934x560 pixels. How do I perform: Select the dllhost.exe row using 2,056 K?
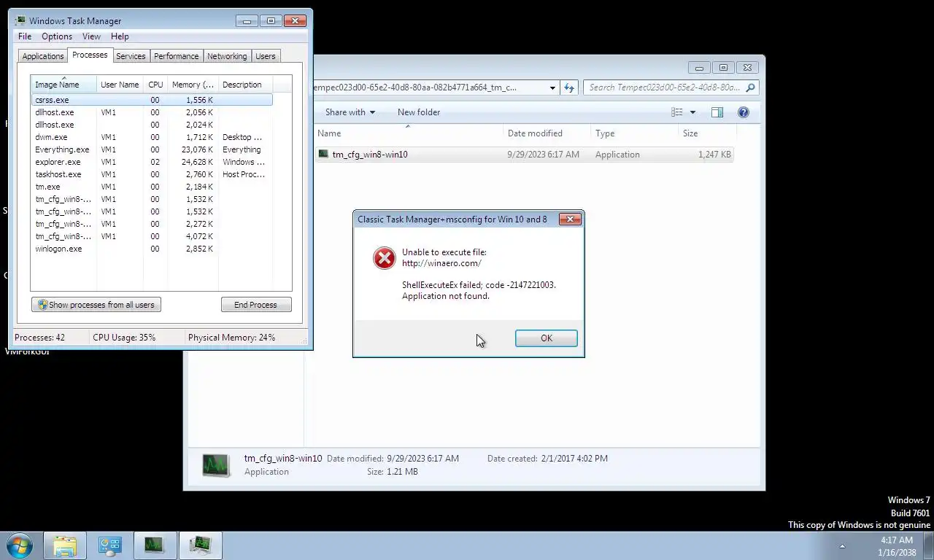(x=153, y=112)
